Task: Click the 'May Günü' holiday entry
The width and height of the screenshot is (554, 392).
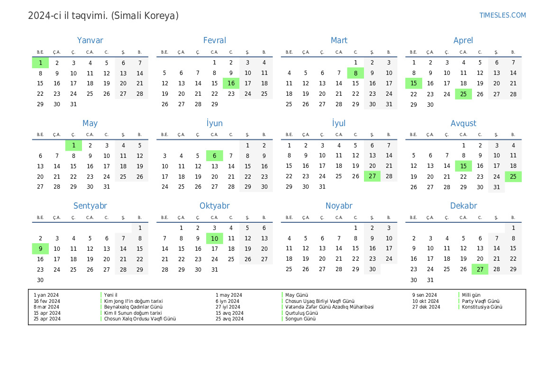Action: [x=297, y=295]
